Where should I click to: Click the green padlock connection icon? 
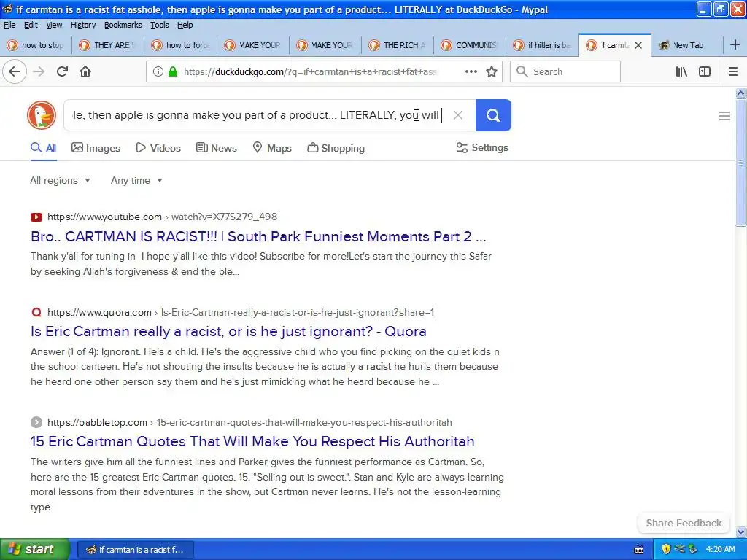[173, 72]
